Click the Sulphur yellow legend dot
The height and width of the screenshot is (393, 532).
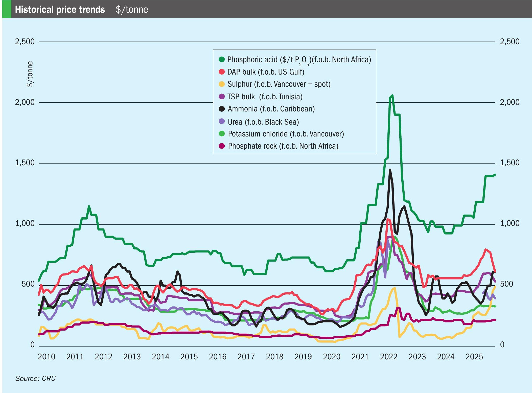pyautogui.click(x=222, y=84)
